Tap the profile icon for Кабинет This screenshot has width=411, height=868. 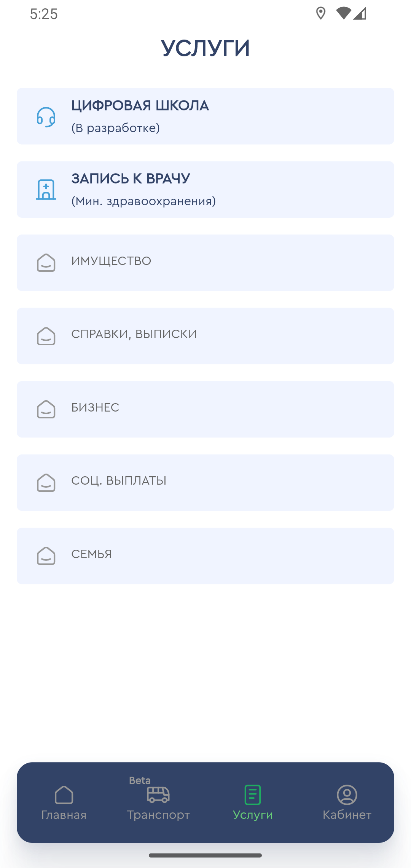(x=347, y=795)
